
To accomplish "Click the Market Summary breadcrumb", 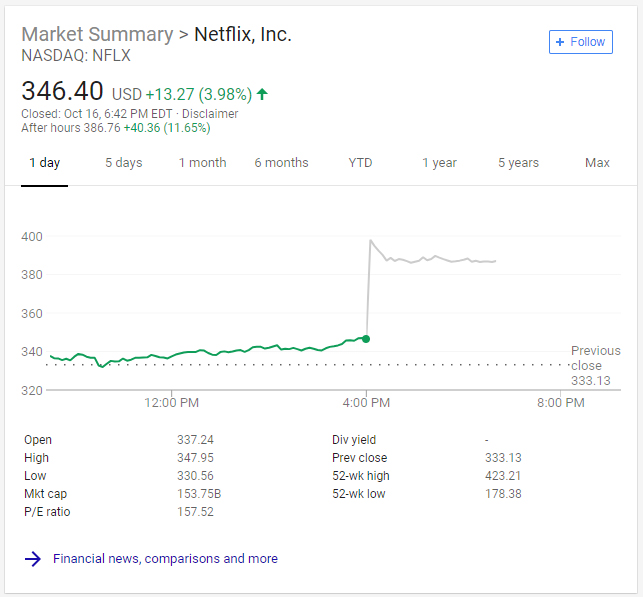I will (x=96, y=34).
